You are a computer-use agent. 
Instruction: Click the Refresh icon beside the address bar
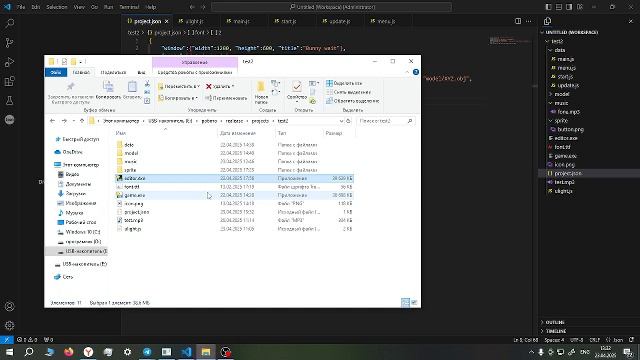pos(349,121)
